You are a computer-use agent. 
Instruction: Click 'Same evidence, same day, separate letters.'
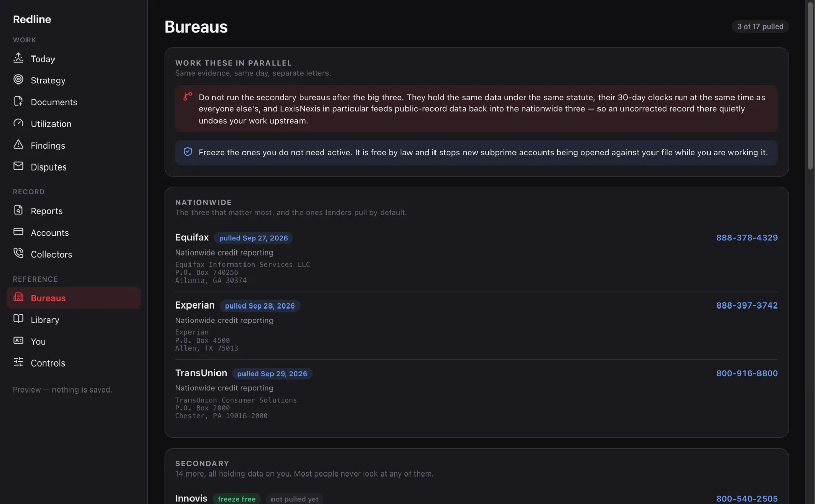coord(253,73)
